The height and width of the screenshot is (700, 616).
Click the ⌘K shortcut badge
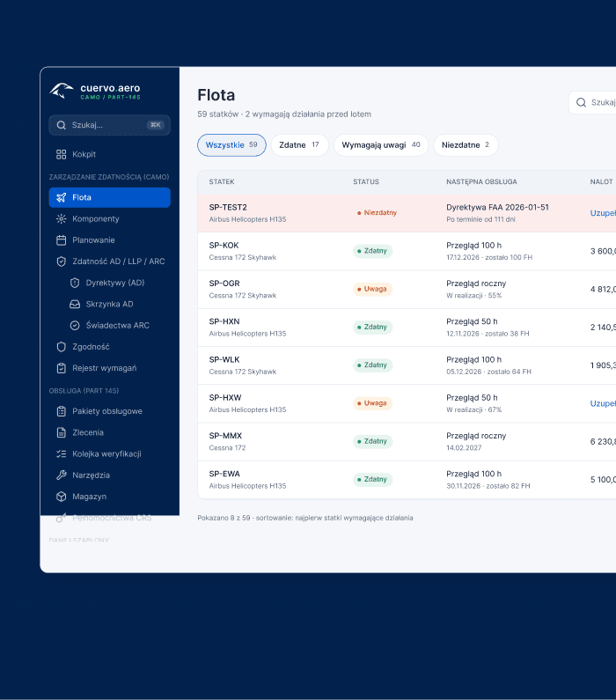156,125
